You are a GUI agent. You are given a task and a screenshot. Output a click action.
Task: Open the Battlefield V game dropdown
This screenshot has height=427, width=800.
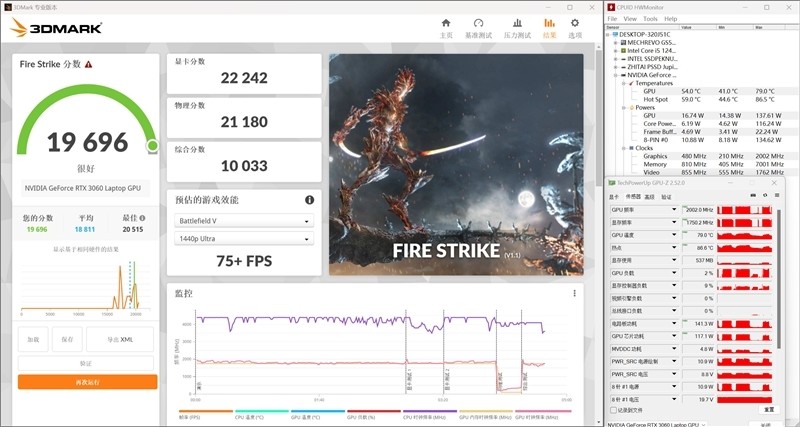pos(244,220)
